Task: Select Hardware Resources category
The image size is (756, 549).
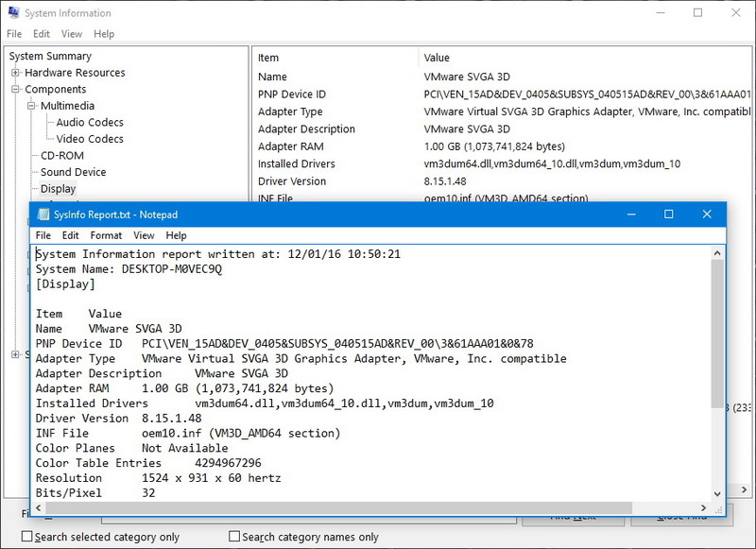Action: click(x=74, y=72)
